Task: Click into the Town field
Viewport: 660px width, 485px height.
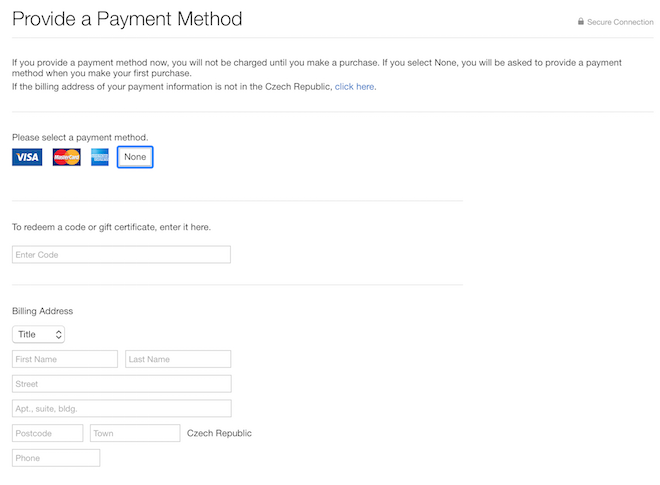Action: pyautogui.click(x=135, y=433)
